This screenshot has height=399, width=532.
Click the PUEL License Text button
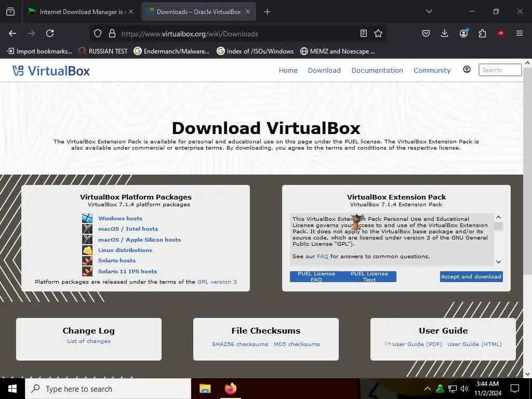[x=369, y=276]
